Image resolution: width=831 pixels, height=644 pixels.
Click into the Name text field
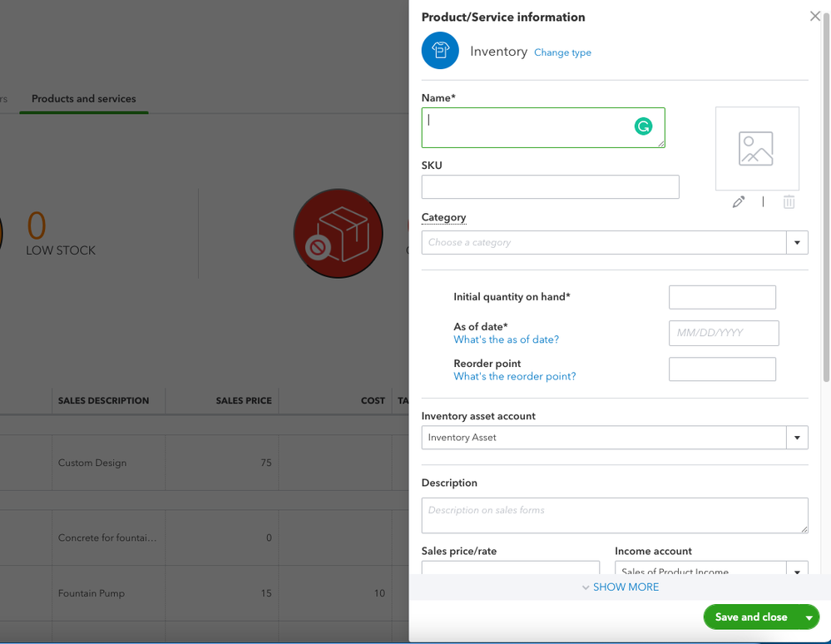[543, 128]
